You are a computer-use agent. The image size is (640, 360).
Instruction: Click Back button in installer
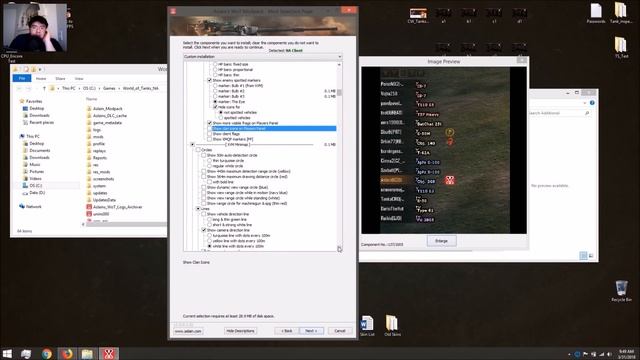pyautogui.click(x=287, y=331)
